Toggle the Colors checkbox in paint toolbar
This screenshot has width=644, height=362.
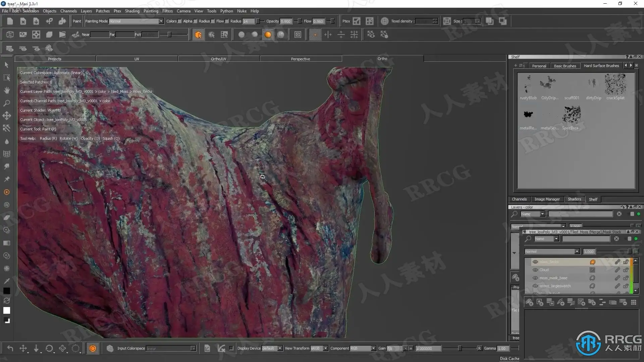tap(179, 21)
